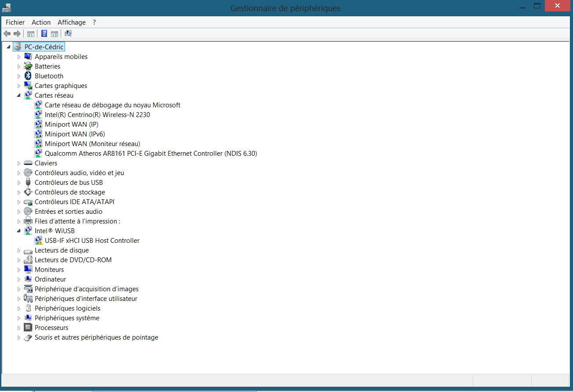Open the Action menu
Image resolution: width=573 pixels, height=392 pixels.
pyautogui.click(x=41, y=22)
